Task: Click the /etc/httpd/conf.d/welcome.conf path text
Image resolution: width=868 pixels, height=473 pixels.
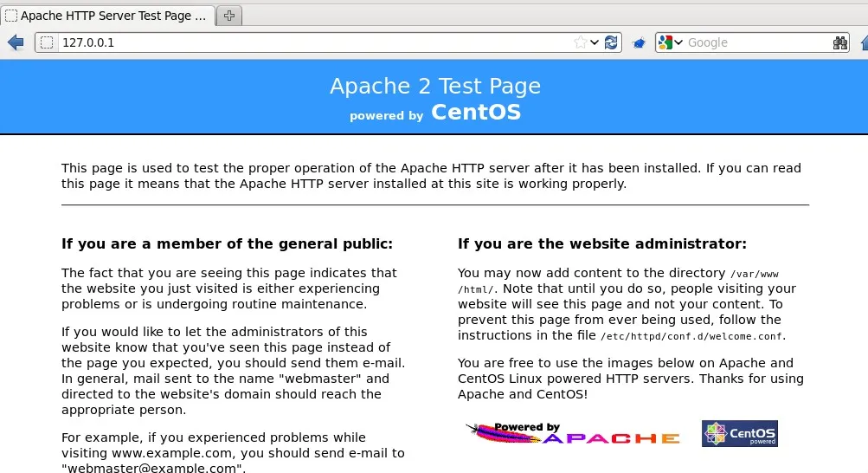Action: coord(692,336)
